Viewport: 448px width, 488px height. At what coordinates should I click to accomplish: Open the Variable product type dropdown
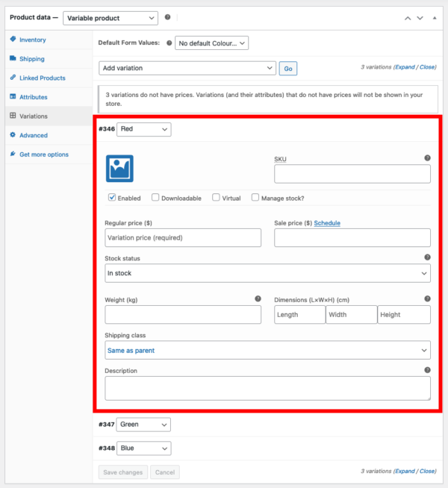tap(111, 17)
